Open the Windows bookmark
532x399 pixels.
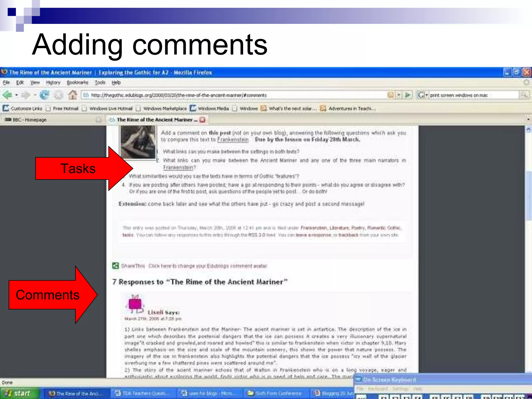point(245,108)
